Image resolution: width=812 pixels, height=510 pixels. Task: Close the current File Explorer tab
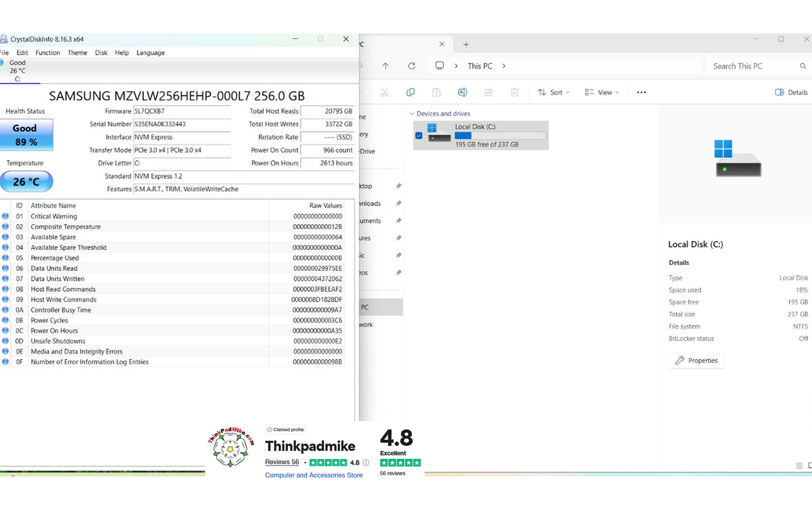(442, 44)
